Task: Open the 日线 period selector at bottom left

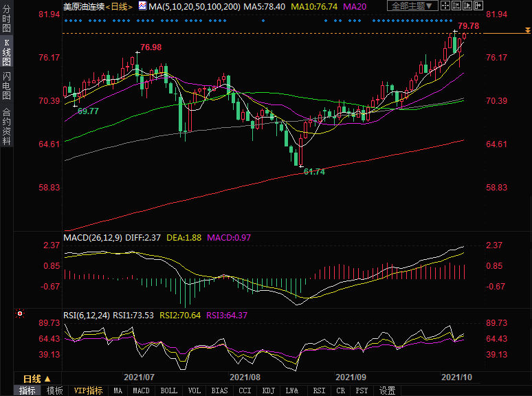Action: [36, 379]
